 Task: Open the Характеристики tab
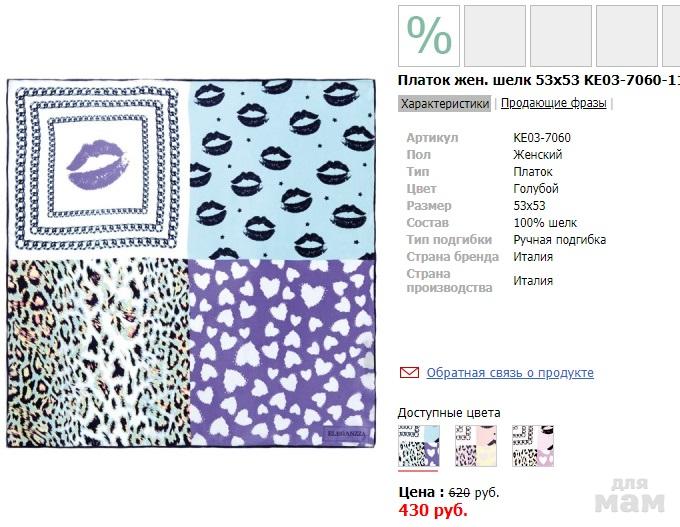pos(445,103)
